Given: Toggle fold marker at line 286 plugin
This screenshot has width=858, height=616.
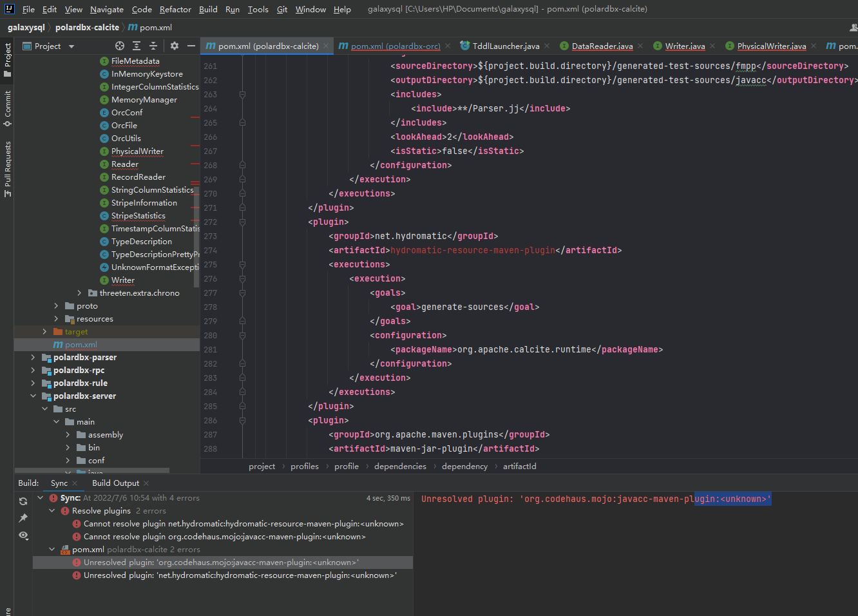Looking at the screenshot, I should coord(242,420).
